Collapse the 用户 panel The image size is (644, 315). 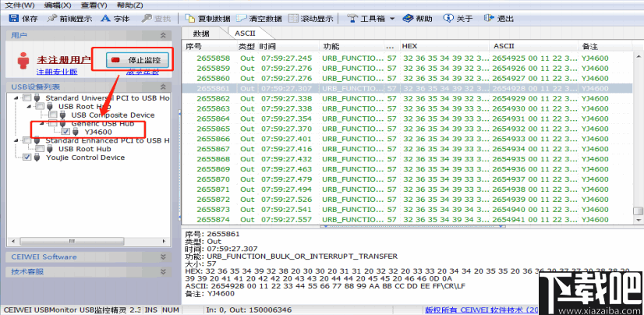pyautogui.click(x=163, y=35)
